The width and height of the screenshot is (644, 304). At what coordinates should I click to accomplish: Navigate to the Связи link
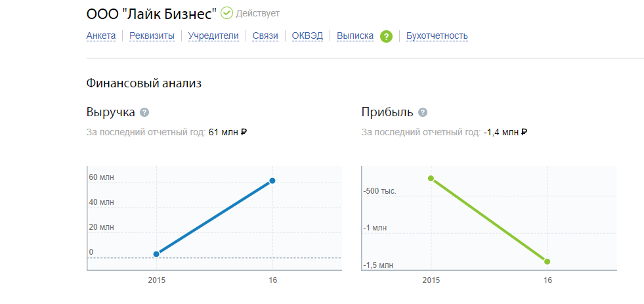(x=265, y=36)
